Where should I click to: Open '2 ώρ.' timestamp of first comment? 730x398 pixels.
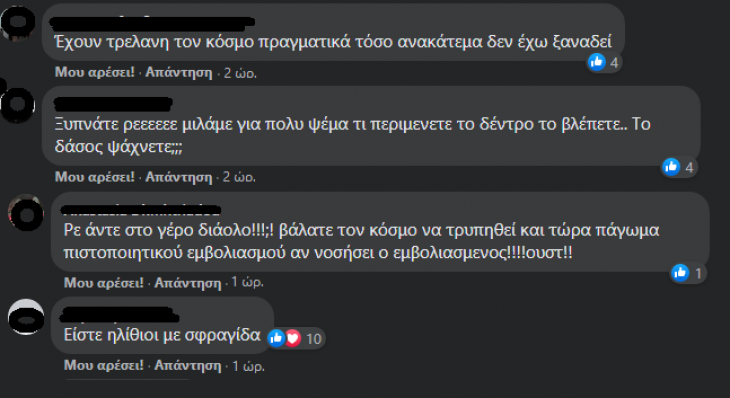pos(240,73)
